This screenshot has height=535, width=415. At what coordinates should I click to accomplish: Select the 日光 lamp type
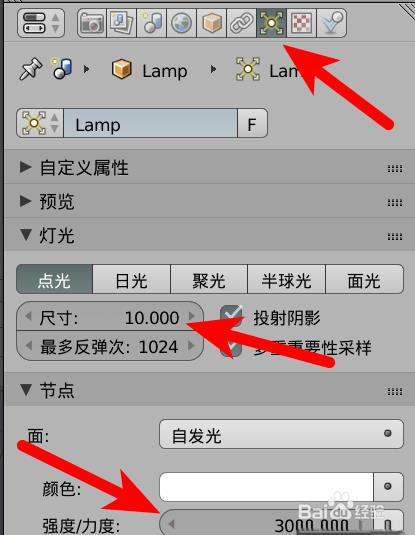(131, 279)
